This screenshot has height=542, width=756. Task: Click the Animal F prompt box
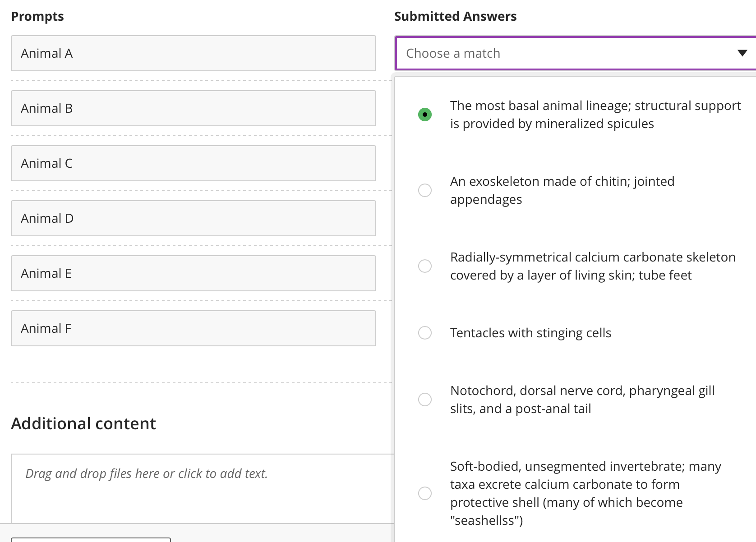(x=194, y=328)
